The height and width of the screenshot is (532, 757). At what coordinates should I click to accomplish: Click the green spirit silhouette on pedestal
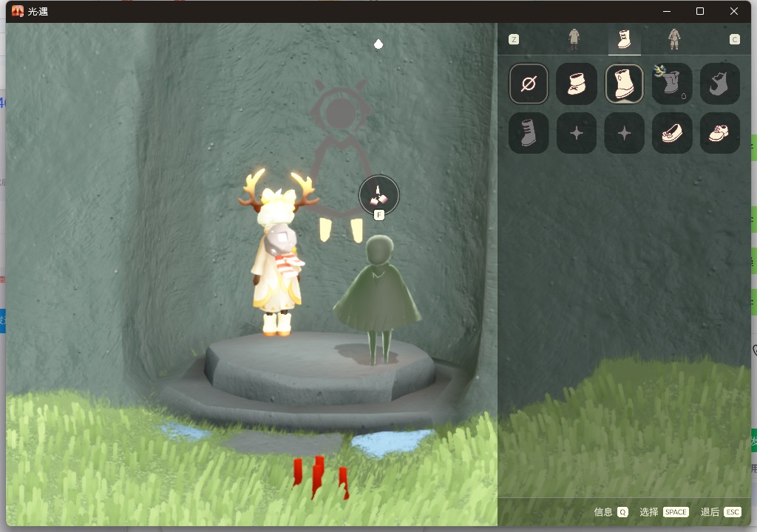[x=378, y=299]
